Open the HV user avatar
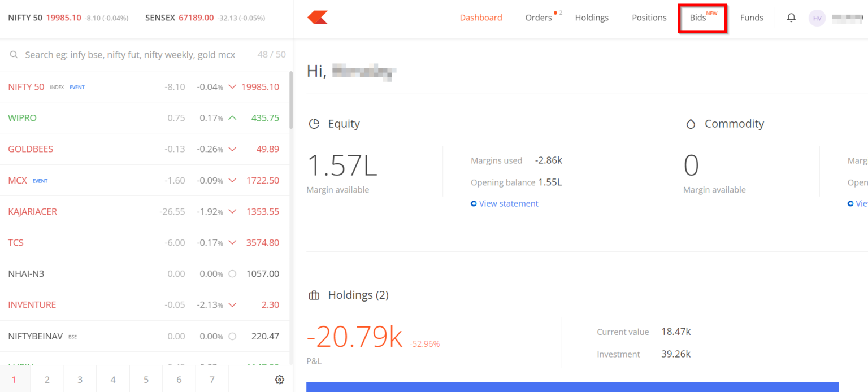Screen dimensions: 868x392 [817, 18]
